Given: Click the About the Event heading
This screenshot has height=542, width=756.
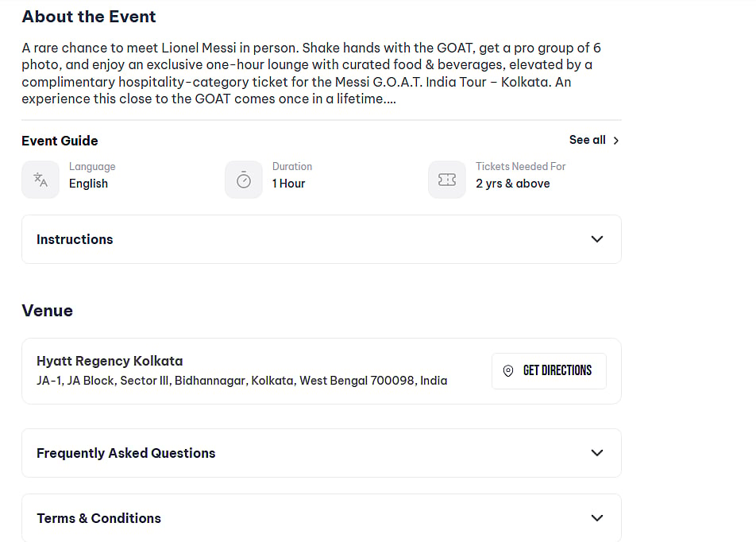Looking at the screenshot, I should [89, 17].
